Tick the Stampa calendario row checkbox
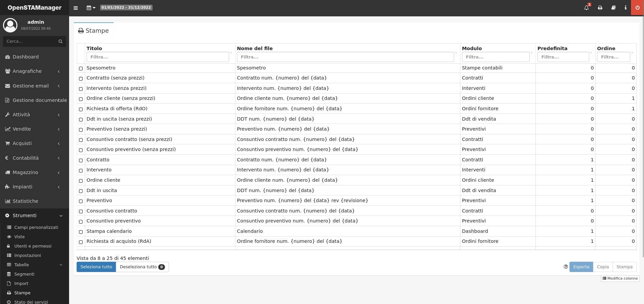Image resolution: width=644 pixels, height=304 pixels. (81, 232)
